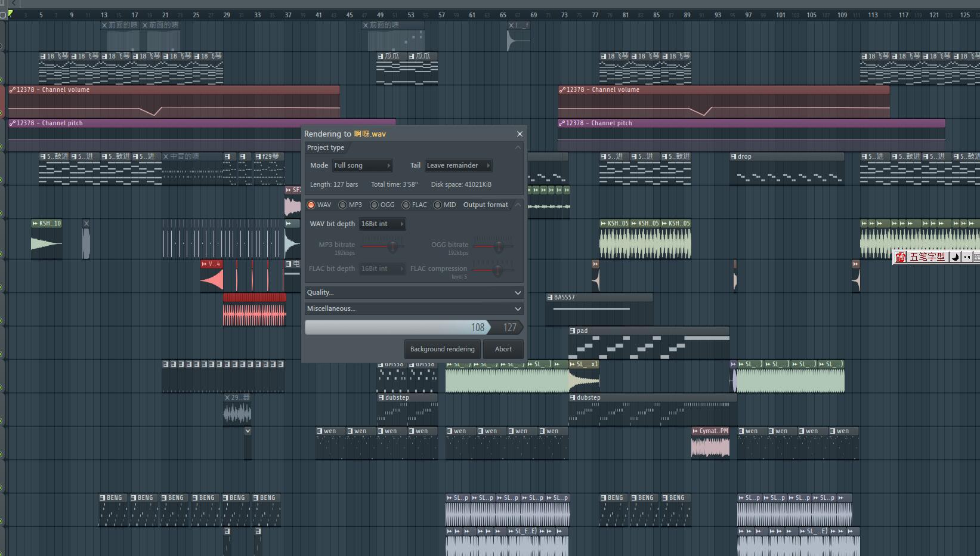
Task: Open the Tail dropdown showing Leave remainder
Action: coord(458,165)
